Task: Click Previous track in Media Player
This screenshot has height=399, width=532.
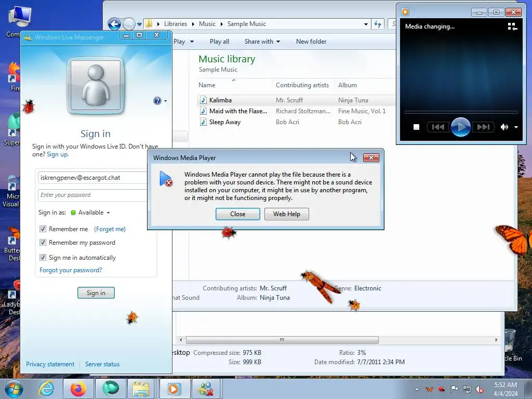Action: 438,127
